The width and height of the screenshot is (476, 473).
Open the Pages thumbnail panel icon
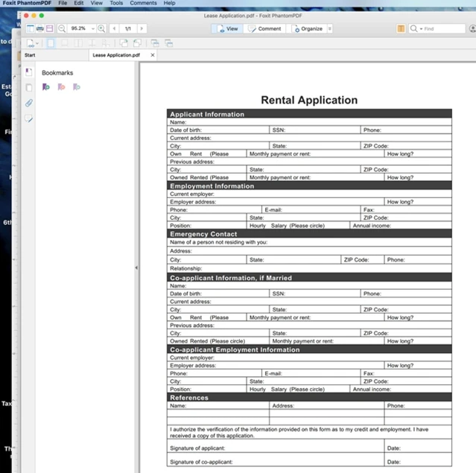point(29,88)
